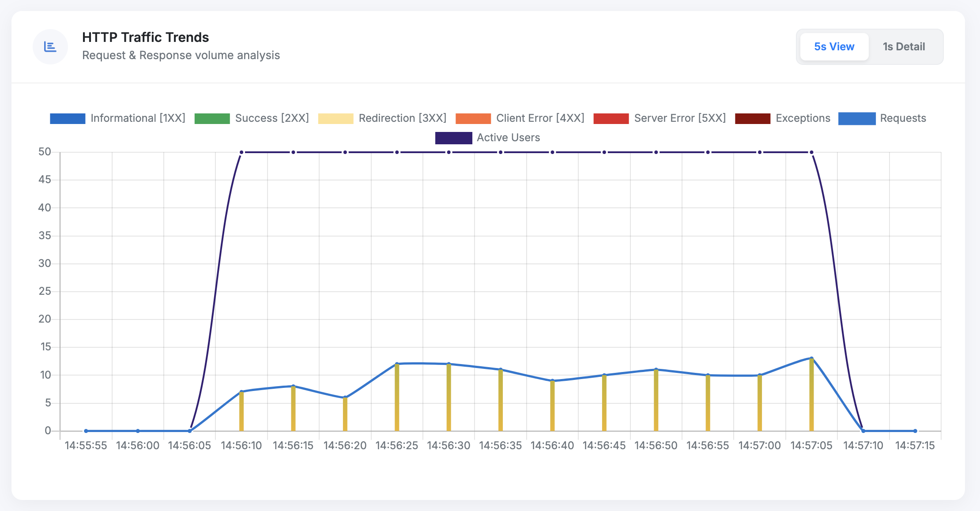Click the Redirection [3XX] yellow color swatch
The width and height of the screenshot is (980, 511).
336,119
